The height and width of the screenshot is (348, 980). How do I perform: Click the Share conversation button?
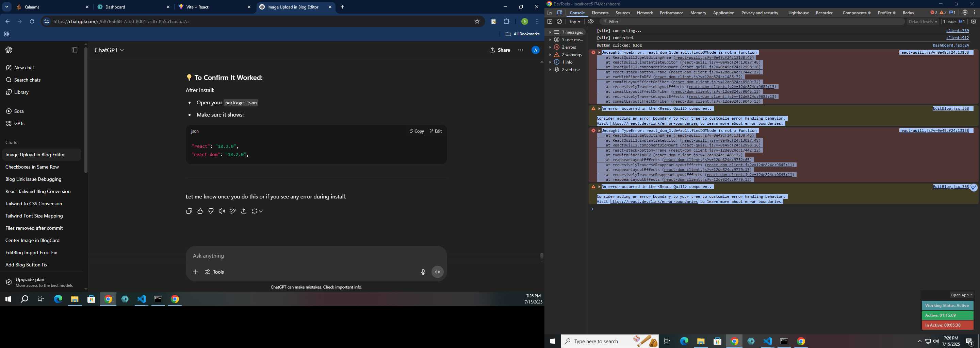[x=500, y=50]
